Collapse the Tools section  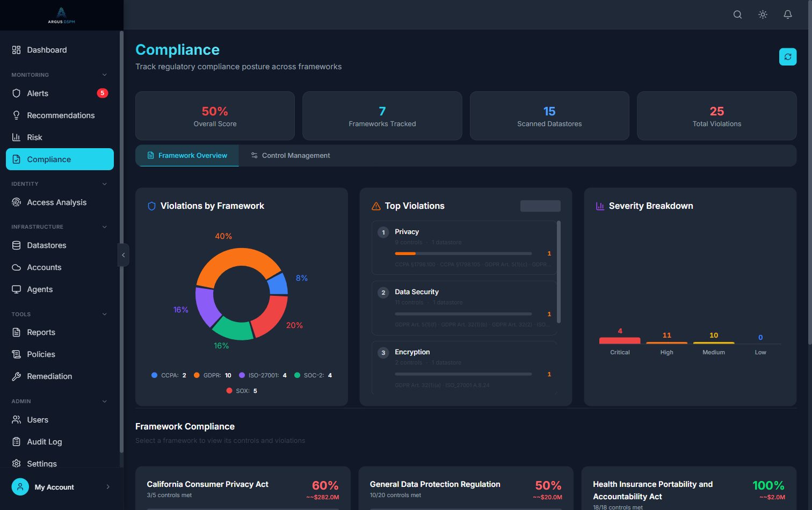[105, 314]
